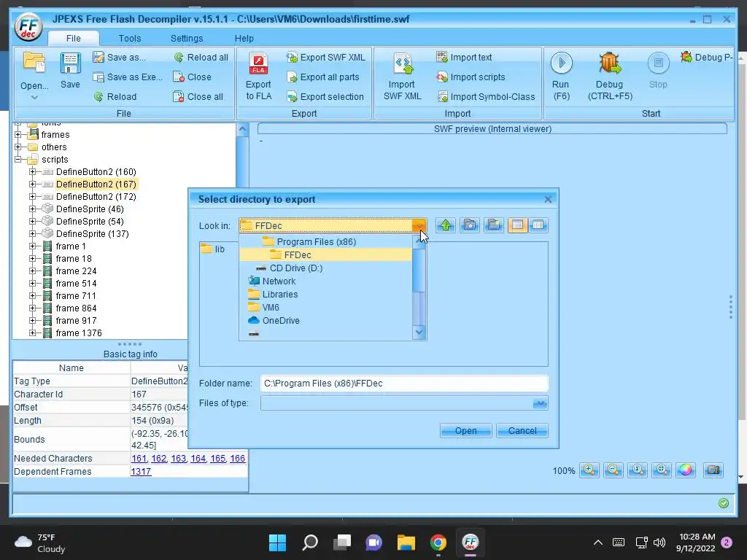The height and width of the screenshot is (560, 747).
Task: Start Debug with the bug icon
Action: click(610, 63)
